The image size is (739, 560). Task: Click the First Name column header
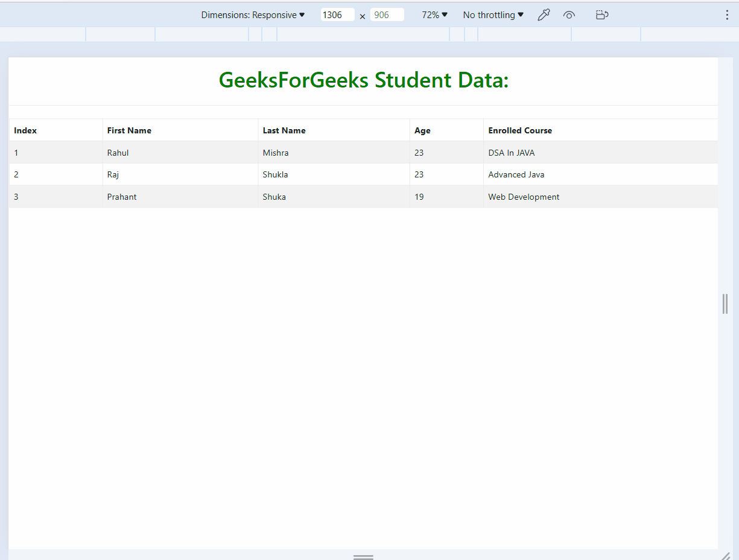180,130
